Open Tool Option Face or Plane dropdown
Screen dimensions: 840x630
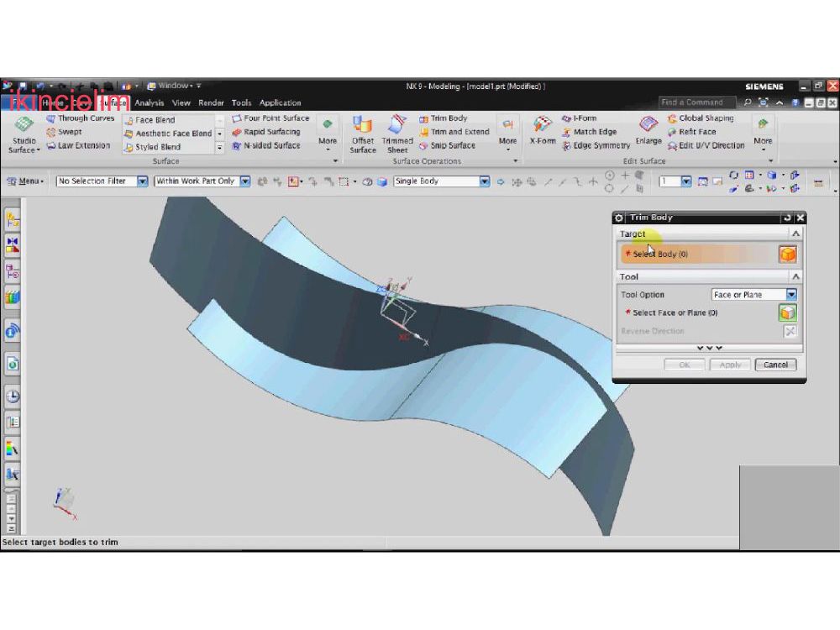tap(791, 295)
